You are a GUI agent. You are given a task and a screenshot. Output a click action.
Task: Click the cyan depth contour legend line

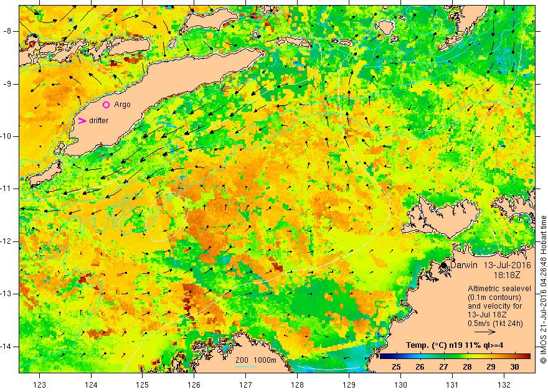pyautogui.click(x=246, y=367)
